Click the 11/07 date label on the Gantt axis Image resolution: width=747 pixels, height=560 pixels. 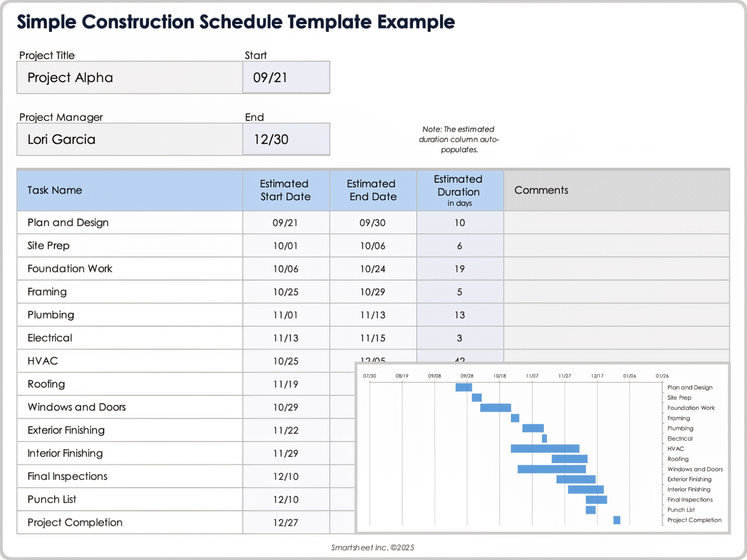532,376
